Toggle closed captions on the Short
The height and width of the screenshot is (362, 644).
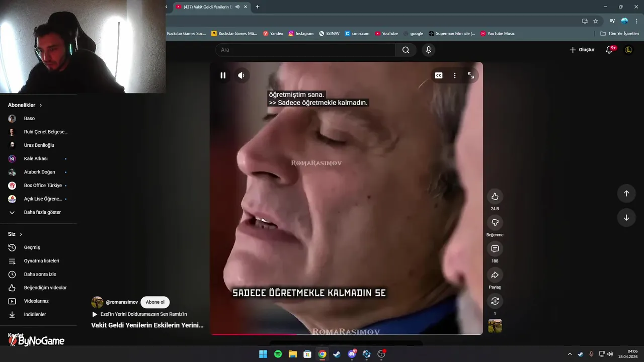click(x=439, y=75)
